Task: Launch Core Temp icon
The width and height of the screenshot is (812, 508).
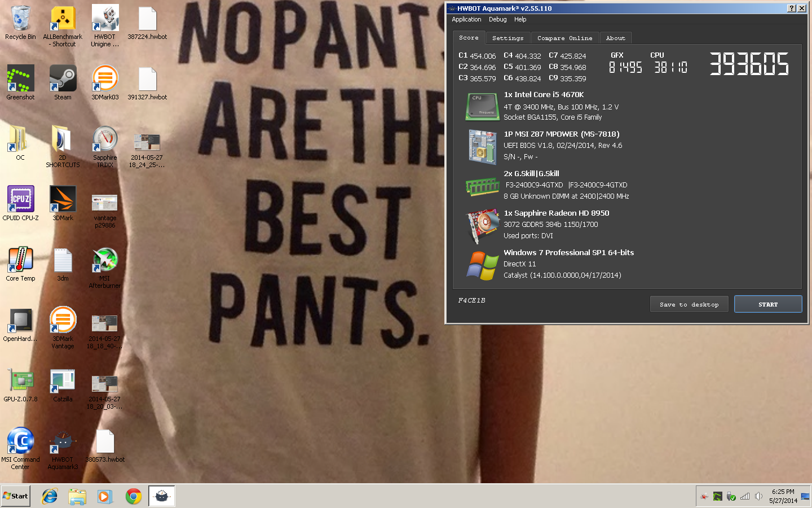Action: pos(20,264)
